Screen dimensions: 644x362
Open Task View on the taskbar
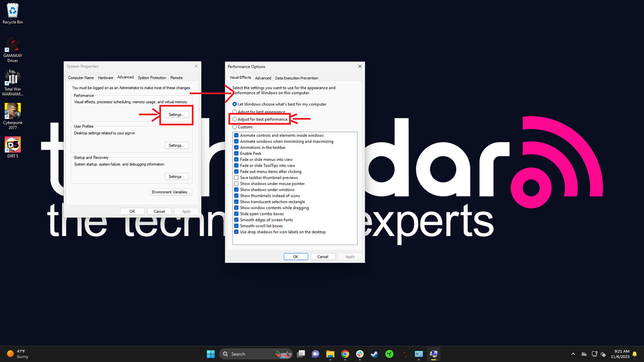301,354
